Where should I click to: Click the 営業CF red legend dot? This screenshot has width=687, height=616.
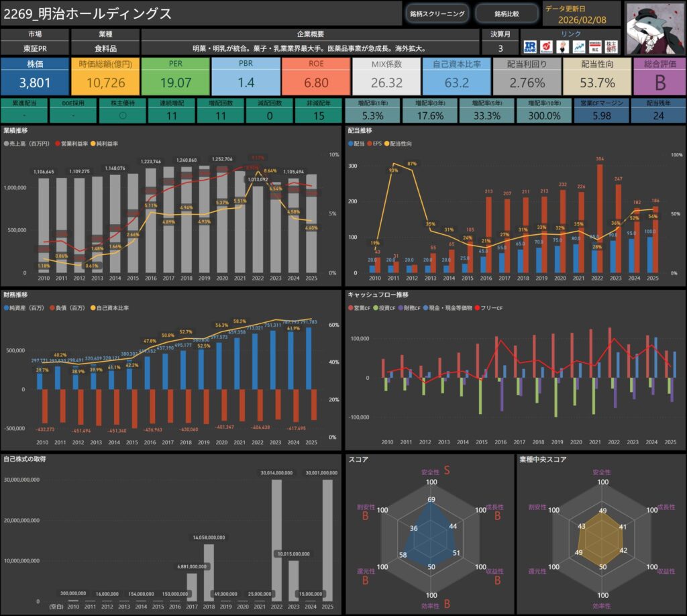[351, 308]
